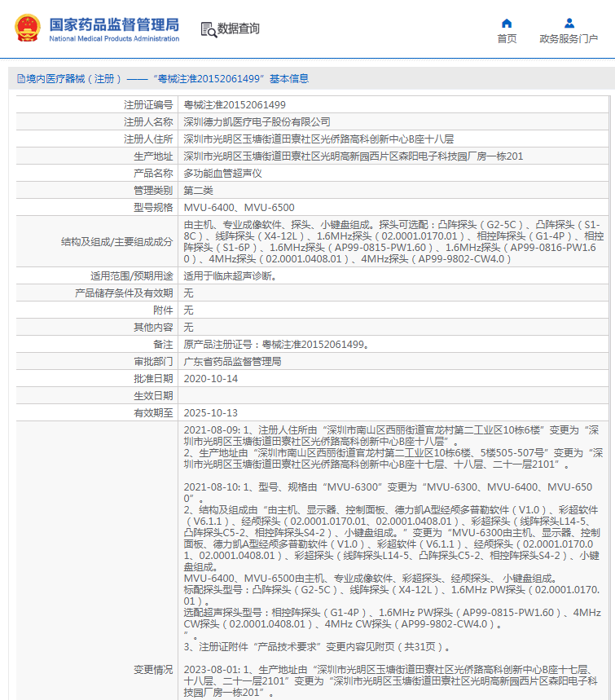Image resolution: width=615 pixels, height=700 pixels.
Task: Click the 附件 label
Action: (163, 310)
